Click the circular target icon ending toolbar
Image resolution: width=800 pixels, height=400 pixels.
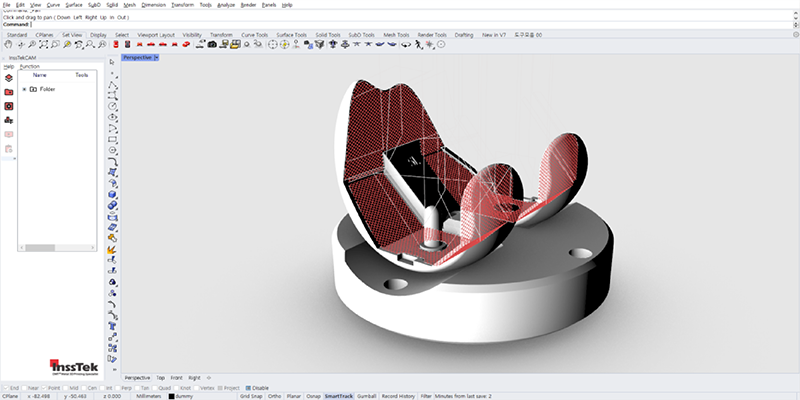(441, 44)
